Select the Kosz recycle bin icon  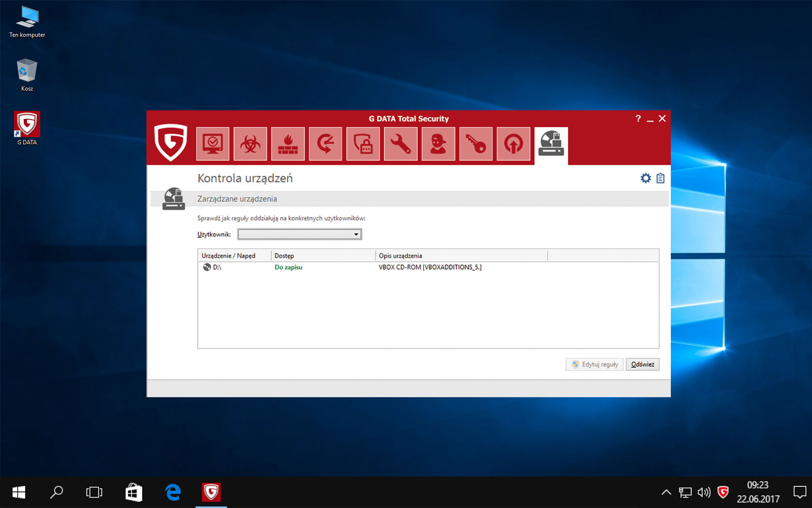pos(27,75)
